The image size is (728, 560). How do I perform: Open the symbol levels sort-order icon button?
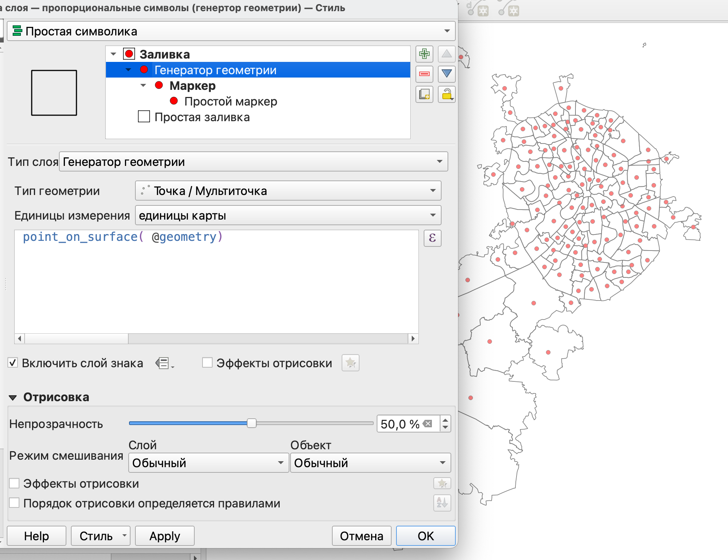point(442,503)
